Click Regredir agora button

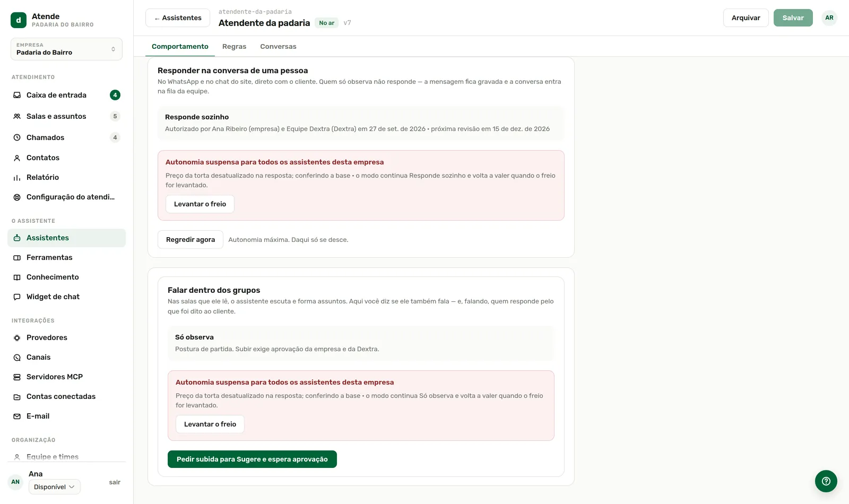(x=190, y=239)
